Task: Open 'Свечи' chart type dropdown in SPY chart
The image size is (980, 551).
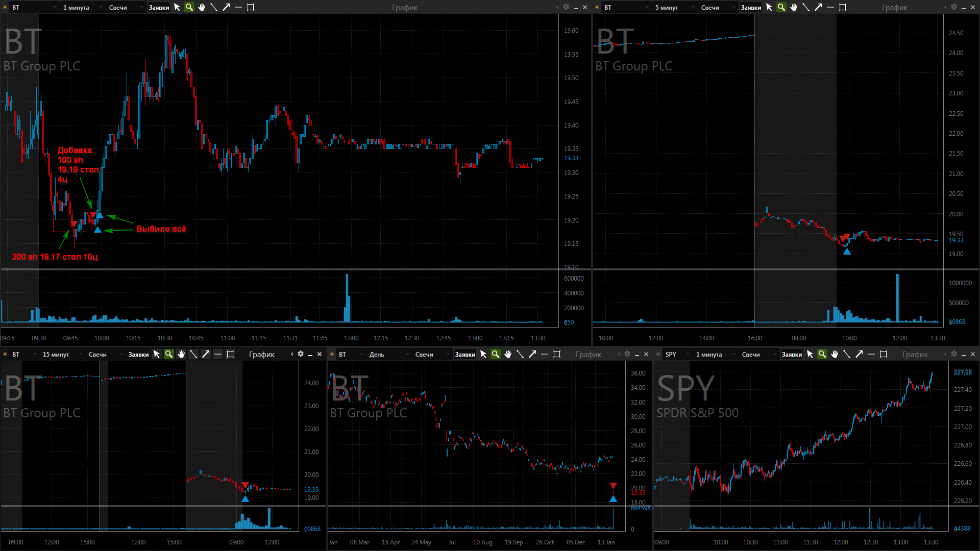Action: click(758, 354)
